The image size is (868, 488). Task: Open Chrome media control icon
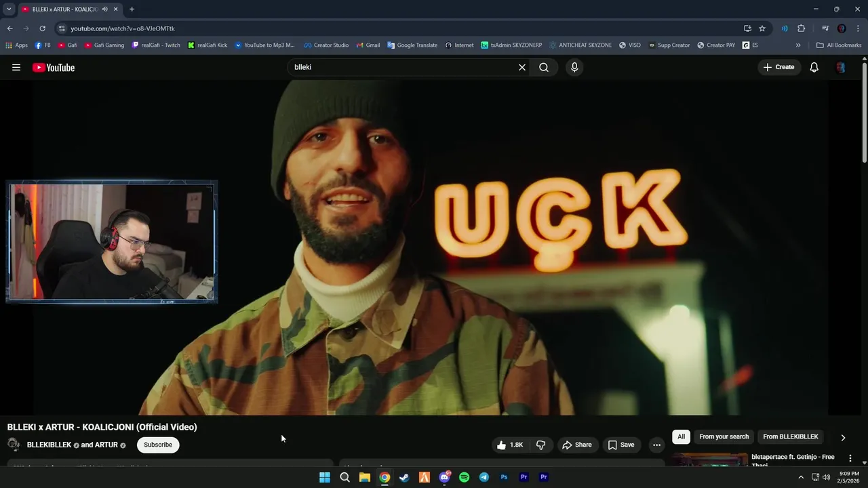point(825,28)
